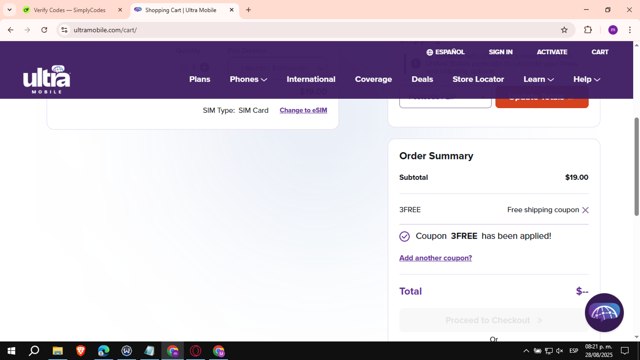Click the Subtotal $19.00 amount
Viewport: 640px width, 360px height.
click(x=576, y=177)
